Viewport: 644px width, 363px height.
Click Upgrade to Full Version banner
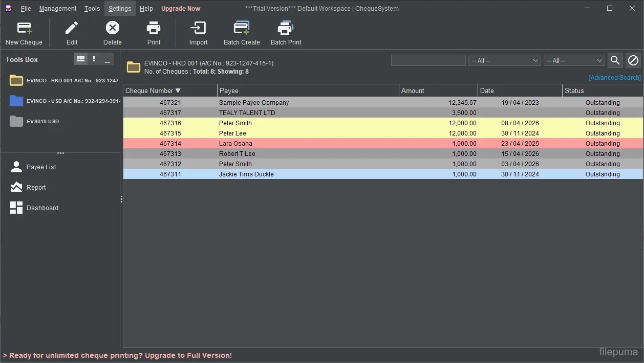(x=118, y=355)
